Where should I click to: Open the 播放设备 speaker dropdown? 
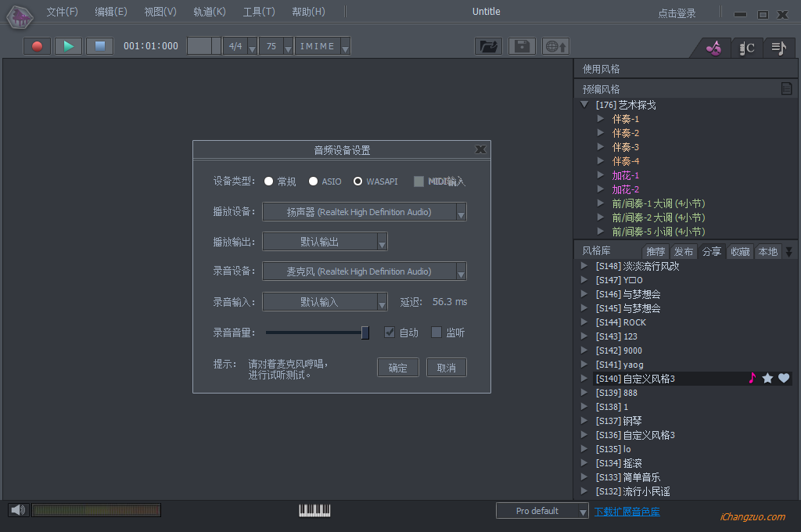pyautogui.click(x=461, y=212)
